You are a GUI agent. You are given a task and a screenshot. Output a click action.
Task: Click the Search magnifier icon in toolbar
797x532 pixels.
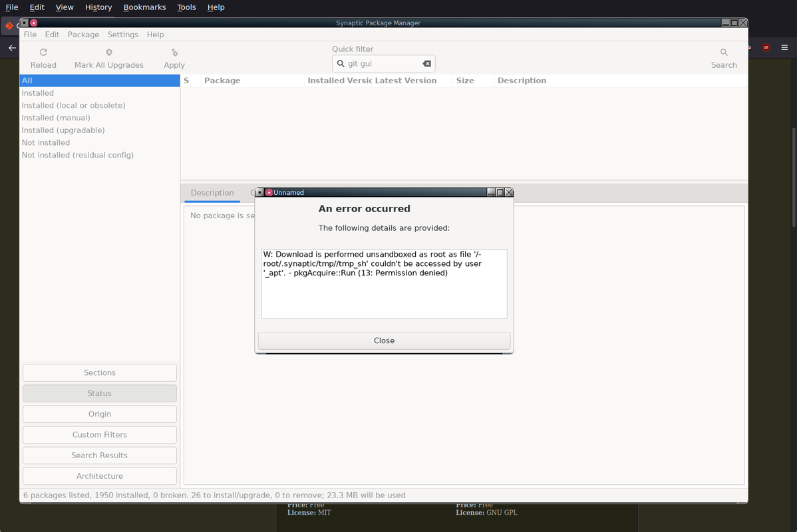pos(724,53)
